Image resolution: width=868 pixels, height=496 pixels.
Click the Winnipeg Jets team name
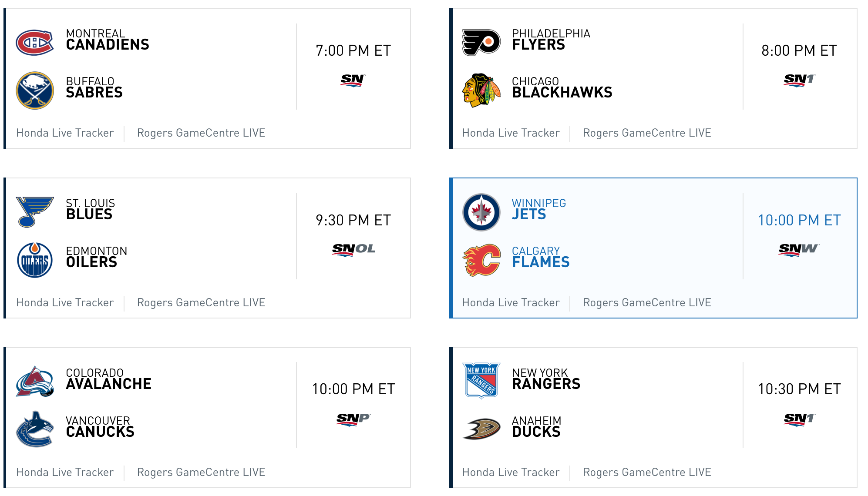tap(539, 209)
